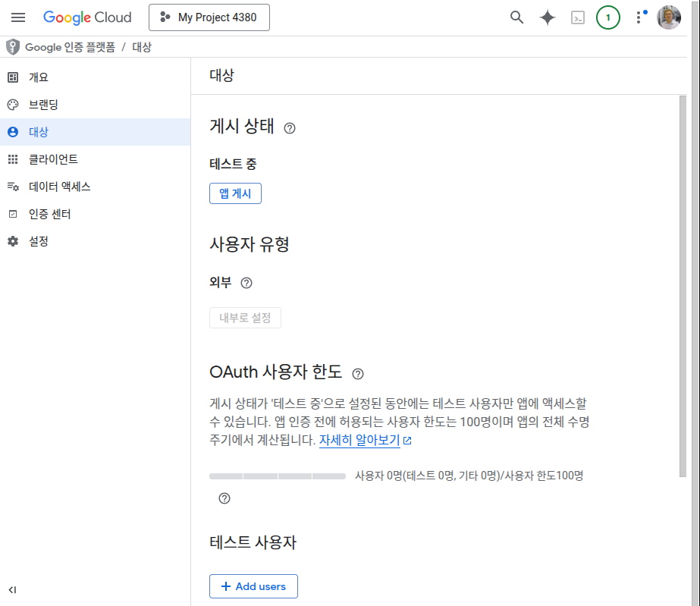700x606 pixels.
Task: Open 클라이언트 sidebar item
Action: (53, 159)
